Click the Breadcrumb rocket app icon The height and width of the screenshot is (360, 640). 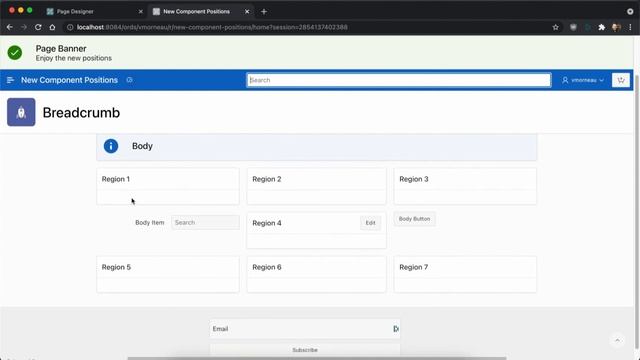tap(21, 112)
